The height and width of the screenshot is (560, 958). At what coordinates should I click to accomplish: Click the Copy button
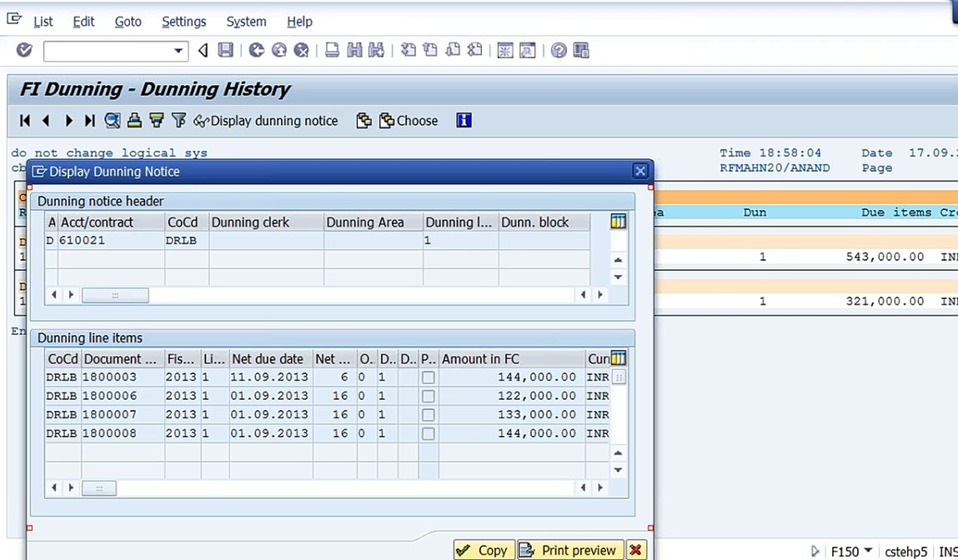point(484,550)
